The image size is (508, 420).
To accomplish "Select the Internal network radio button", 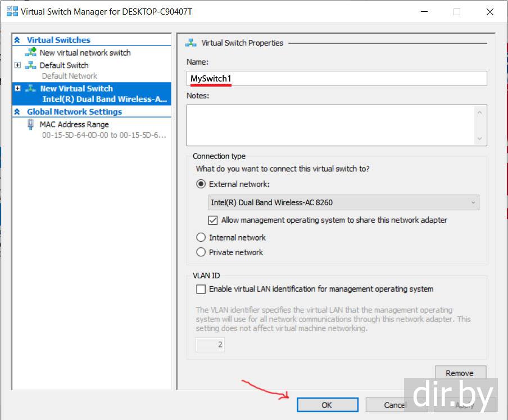I will pos(201,237).
